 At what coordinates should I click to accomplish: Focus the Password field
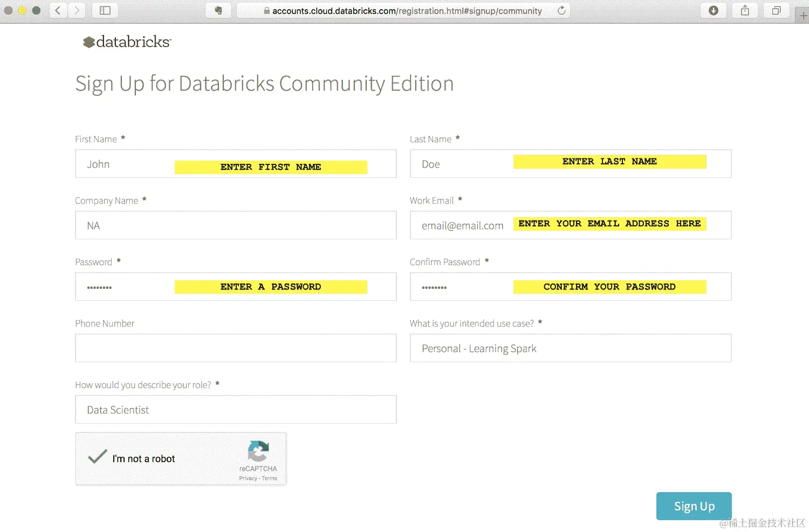click(x=236, y=287)
